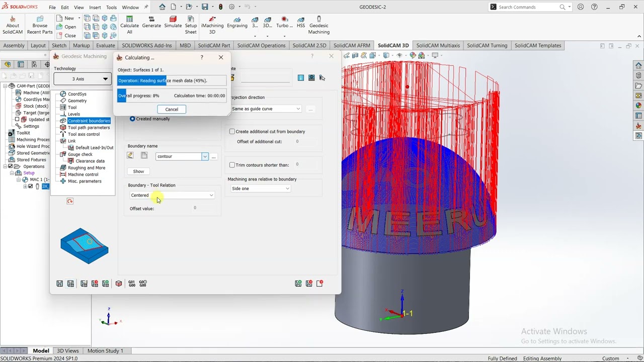Launch Simulate from the ribbon
This screenshot has height=362, width=644.
[x=173, y=22]
